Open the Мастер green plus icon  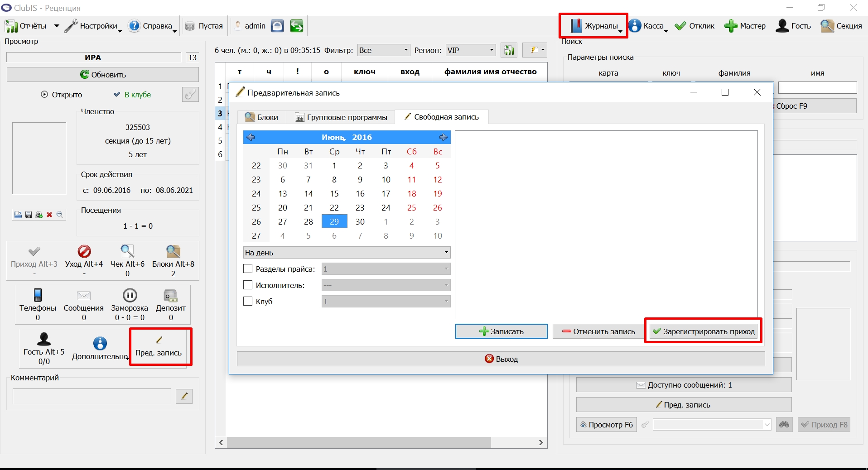point(730,26)
